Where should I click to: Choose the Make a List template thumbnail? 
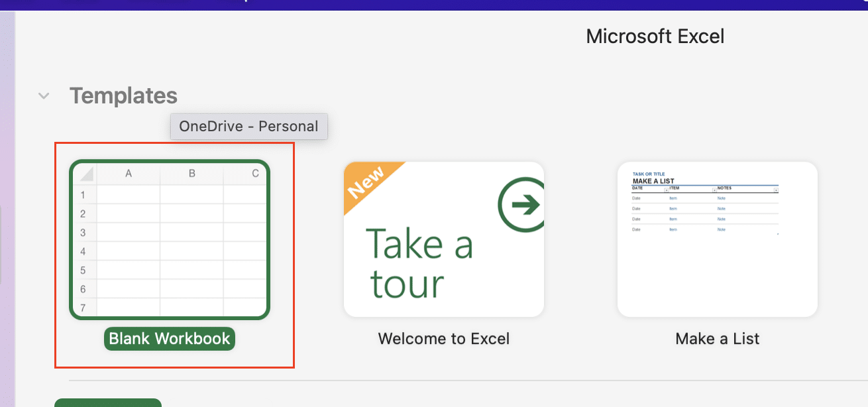[x=718, y=239]
